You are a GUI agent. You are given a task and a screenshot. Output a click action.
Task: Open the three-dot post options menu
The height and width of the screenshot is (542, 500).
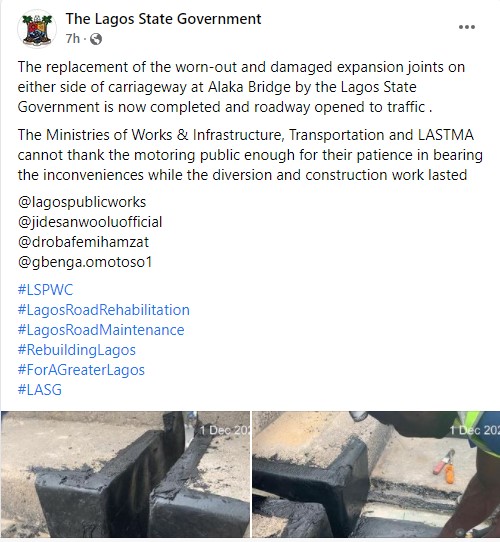466,27
